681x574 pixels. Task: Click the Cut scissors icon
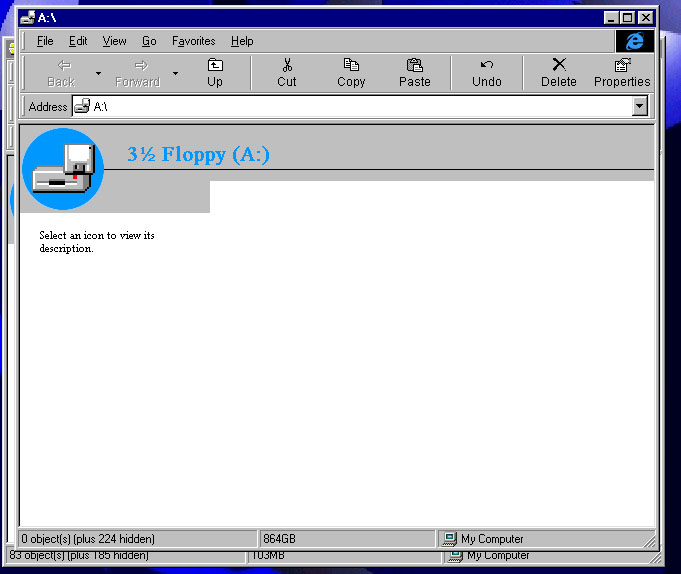287,65
